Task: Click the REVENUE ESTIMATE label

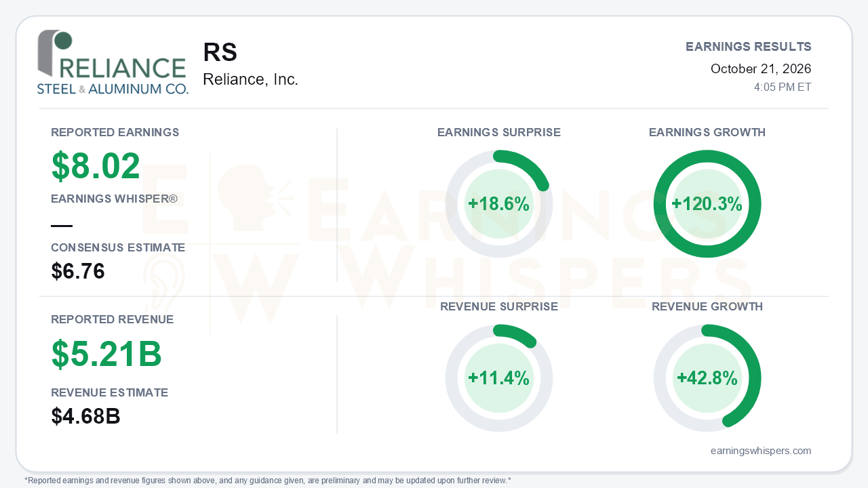Action: (x=110, y=393)
